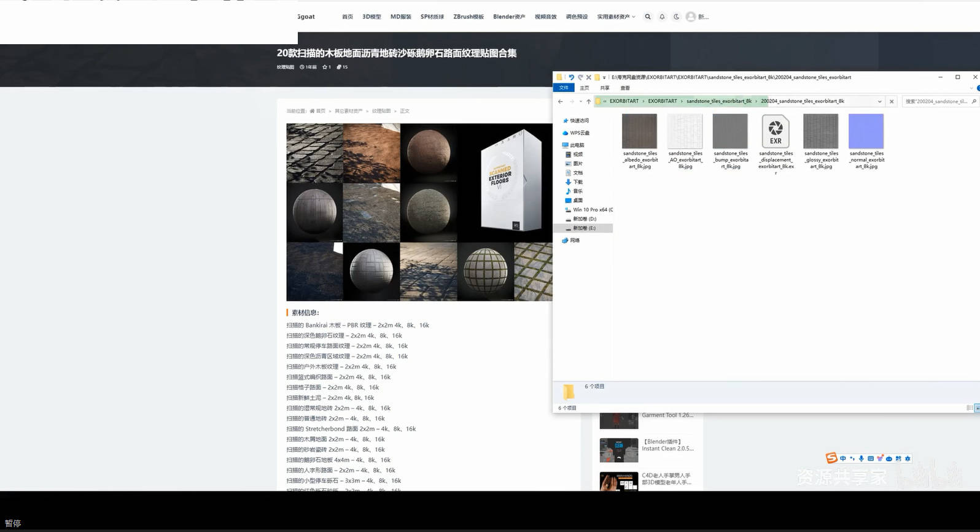Viewport: 980px width, 532px height.
Task: Click the Explorer back arrow
Action: (x=560, y=102)
